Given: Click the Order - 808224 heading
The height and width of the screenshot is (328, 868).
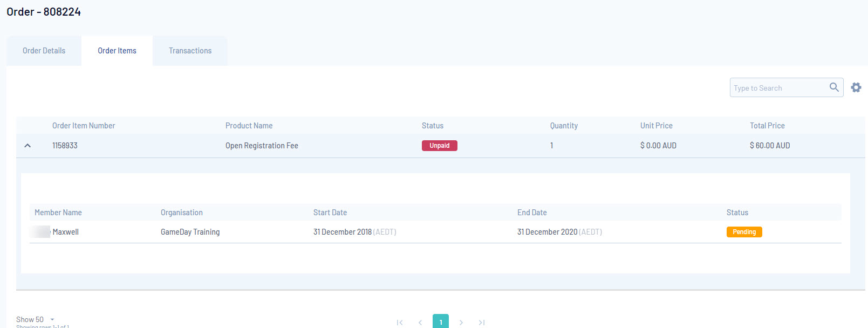Looking at the screenshot, I should (44, 12).
